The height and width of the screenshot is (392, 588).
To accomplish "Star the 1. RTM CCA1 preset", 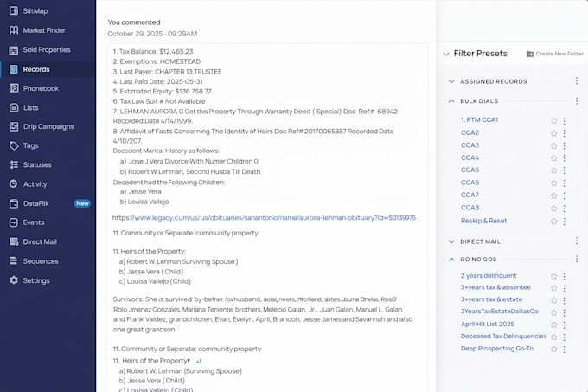I will pos(554,120).
